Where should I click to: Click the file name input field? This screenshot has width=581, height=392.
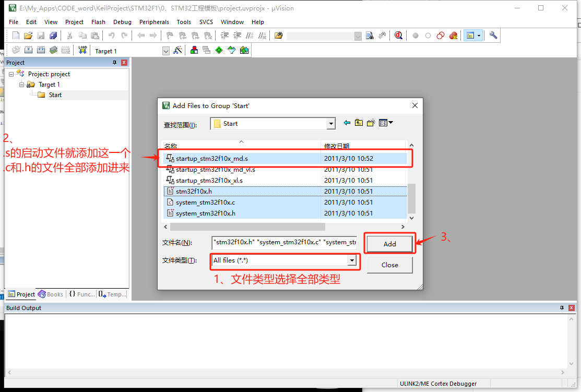coord(284,243)
